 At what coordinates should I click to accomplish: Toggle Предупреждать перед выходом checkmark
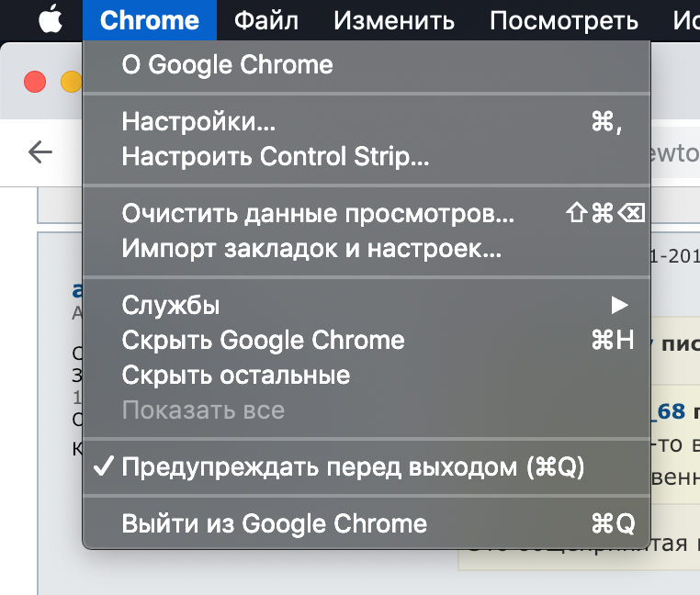(104, 466)
